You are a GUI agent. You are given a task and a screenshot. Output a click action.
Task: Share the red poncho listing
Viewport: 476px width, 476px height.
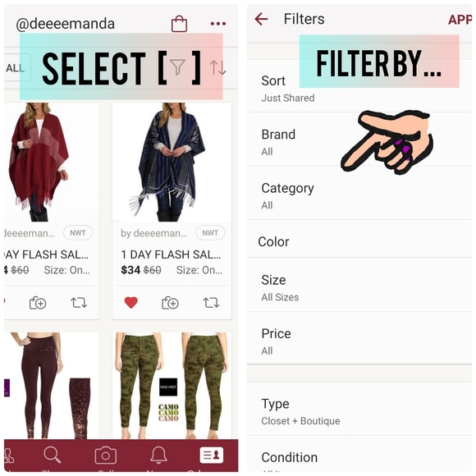[x=79, y=303]
